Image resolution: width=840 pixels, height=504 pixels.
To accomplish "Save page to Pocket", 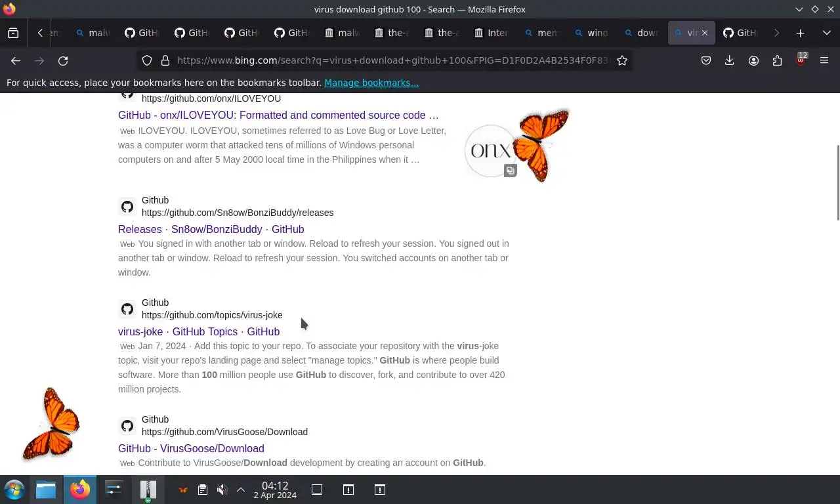I will tap(706, 60).
